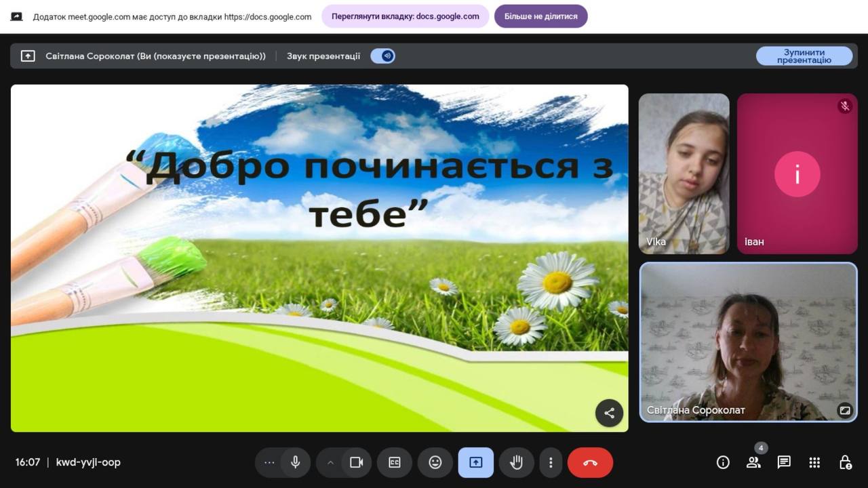Select Vika's video tile
This screenshot has width=868, height=488.
tap(684, 174)
